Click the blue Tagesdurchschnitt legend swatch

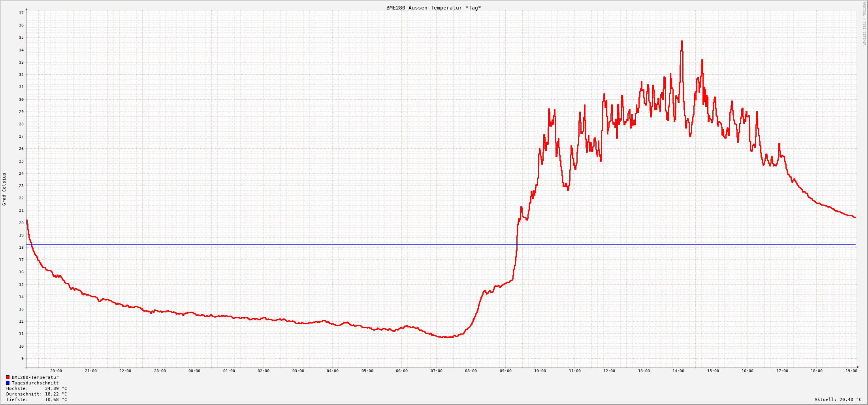point(8,383)
